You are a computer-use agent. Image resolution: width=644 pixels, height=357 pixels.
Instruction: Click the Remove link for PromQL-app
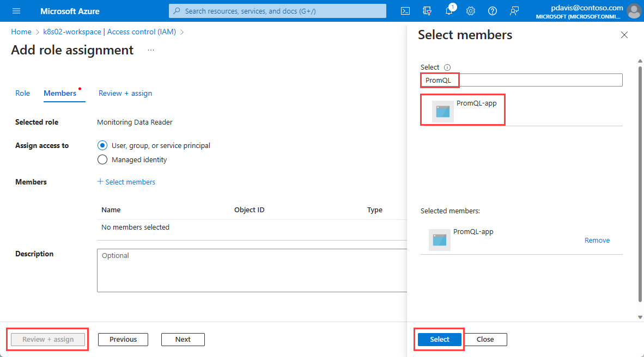pos(597,240)
